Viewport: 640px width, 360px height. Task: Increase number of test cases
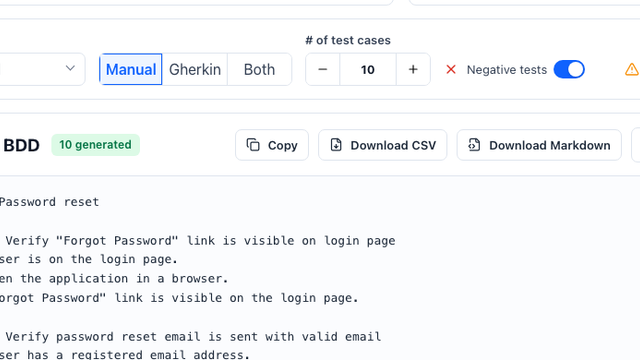(413, 69)
